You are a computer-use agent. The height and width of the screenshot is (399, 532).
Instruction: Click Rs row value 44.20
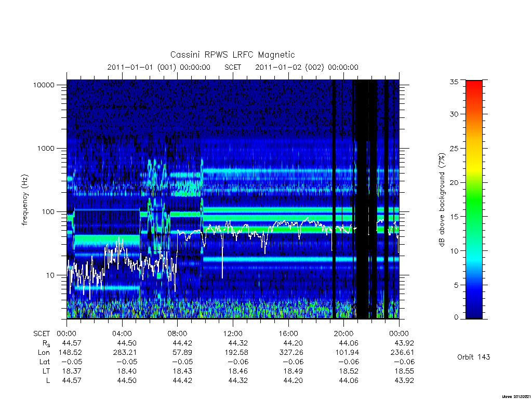(x=293, y=343)
